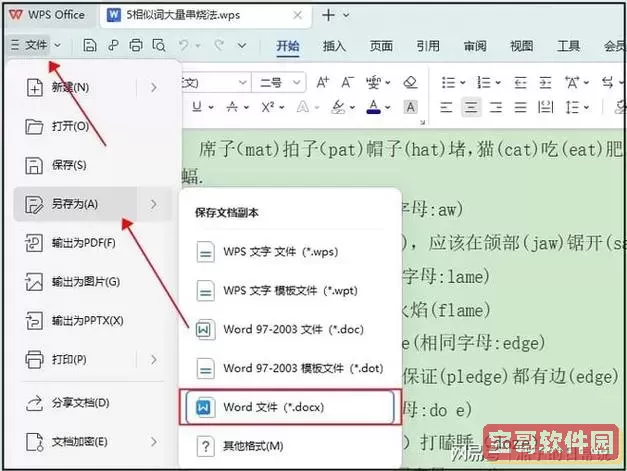Click the print preview icon
Viewport: 627px width, 471px height.
coord(159,45)
